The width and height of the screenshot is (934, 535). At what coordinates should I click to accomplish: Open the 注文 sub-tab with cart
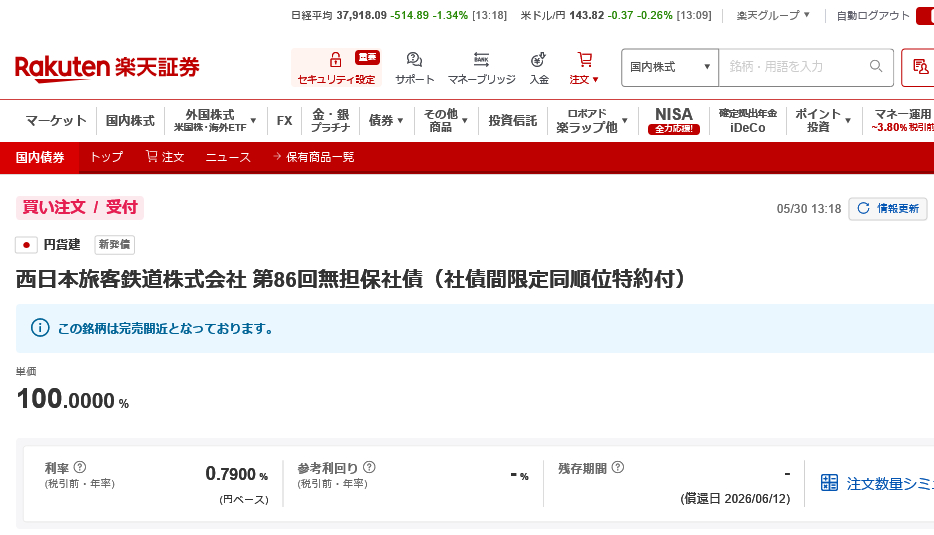(x=165, y=157)
